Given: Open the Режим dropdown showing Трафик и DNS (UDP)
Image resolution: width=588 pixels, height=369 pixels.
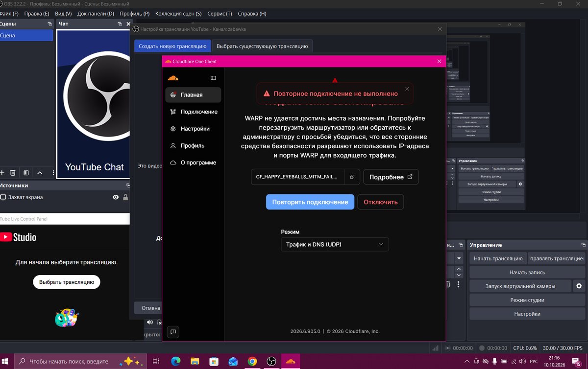Looking at the screenshot, I should pos(335,244).
